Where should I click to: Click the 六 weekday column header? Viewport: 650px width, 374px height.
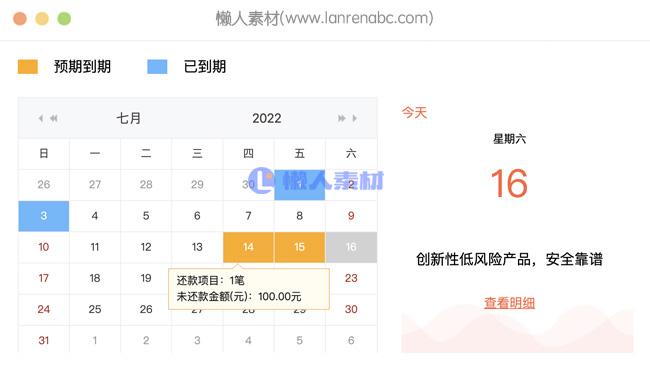click(x=351, y=154)
